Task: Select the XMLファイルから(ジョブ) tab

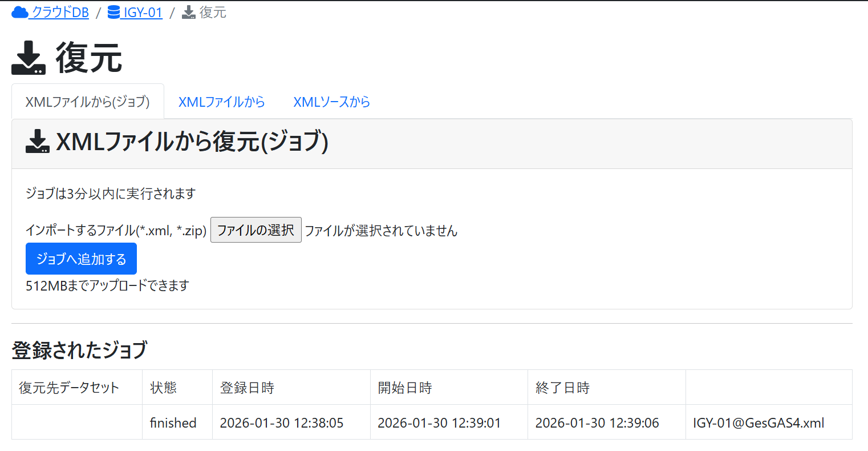Action: 88,102
